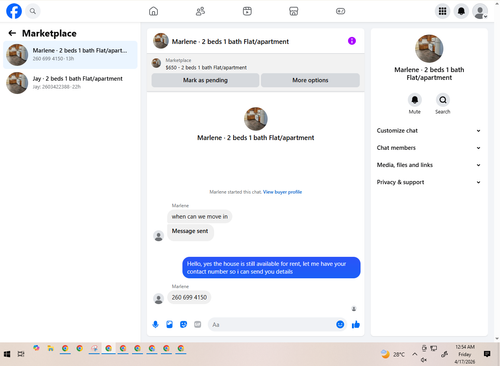Focus the Aa message input field

point(271,324)
